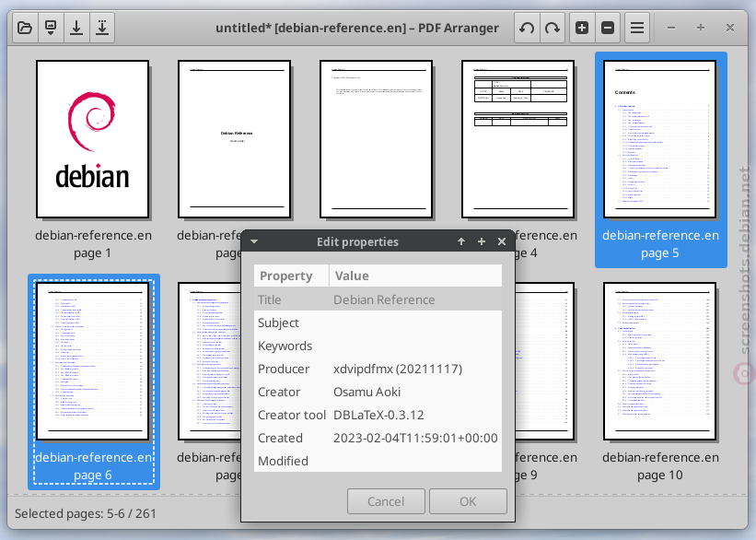The width and height of the screenshot is (756, 540).
Task: Select the page 9 thumbnail
Action: click(545, 361)
